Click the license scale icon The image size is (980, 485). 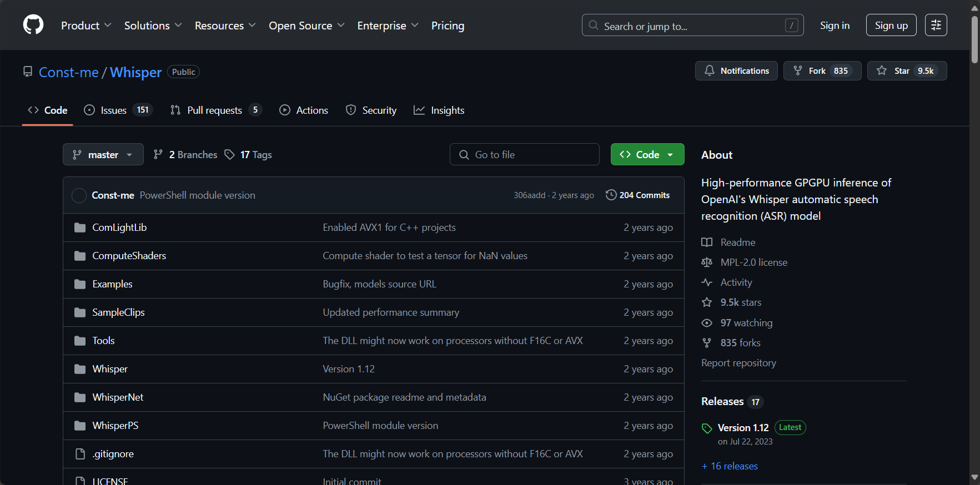point(707,262)
